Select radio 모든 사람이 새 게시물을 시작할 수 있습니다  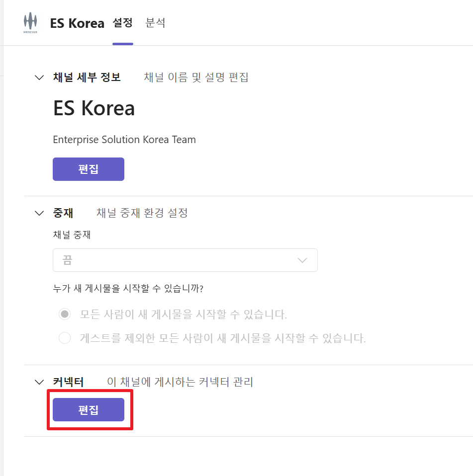(65, 314)
